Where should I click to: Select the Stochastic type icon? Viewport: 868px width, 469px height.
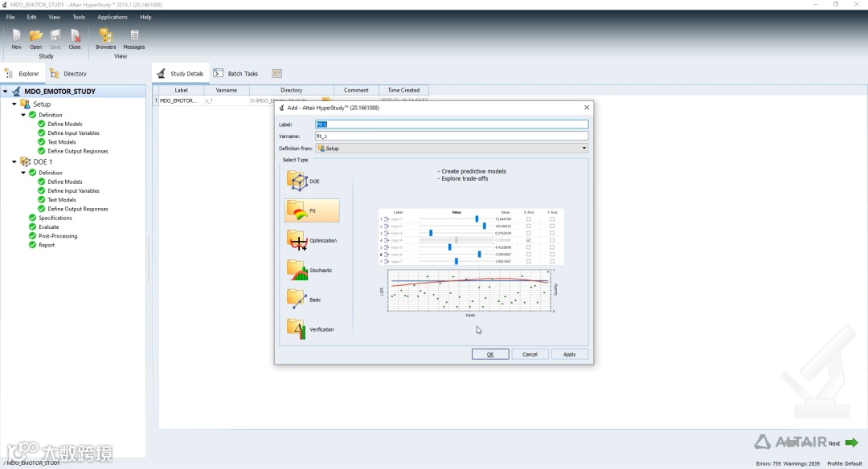point(297,270)
